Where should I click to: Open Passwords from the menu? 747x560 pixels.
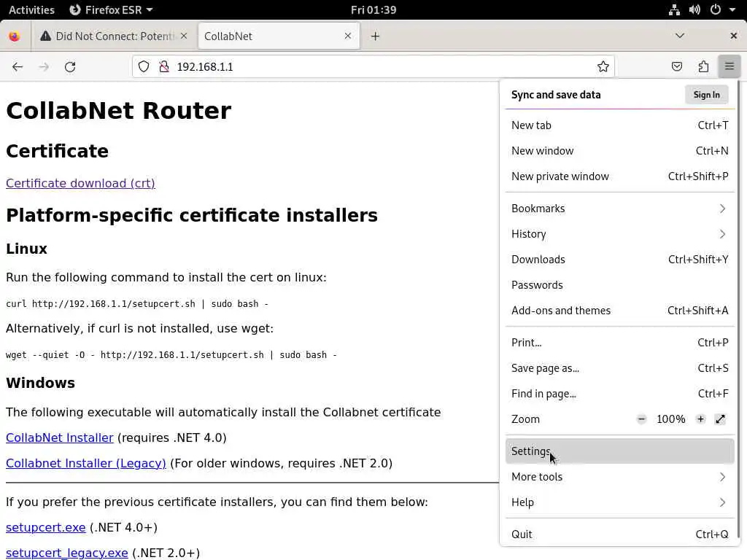(619, 285)
